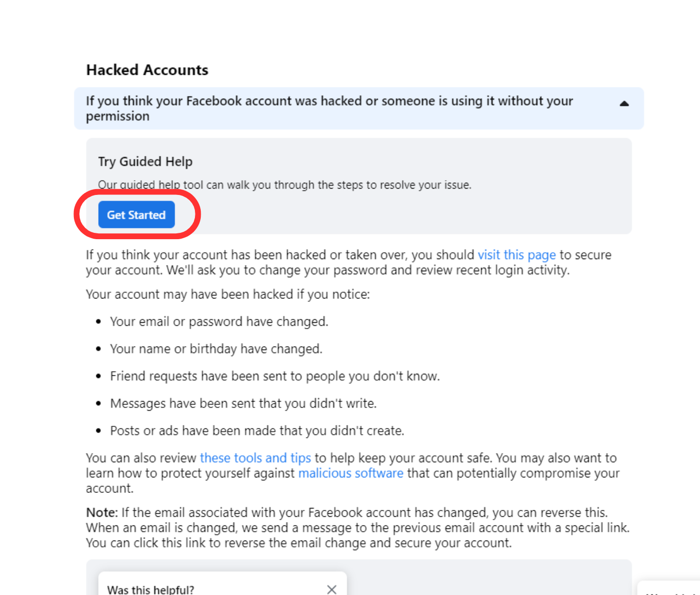Click the 'Friend requests have been sent' bullet
700x595 pixels.
pyautogui.click(x=275, y=376)
